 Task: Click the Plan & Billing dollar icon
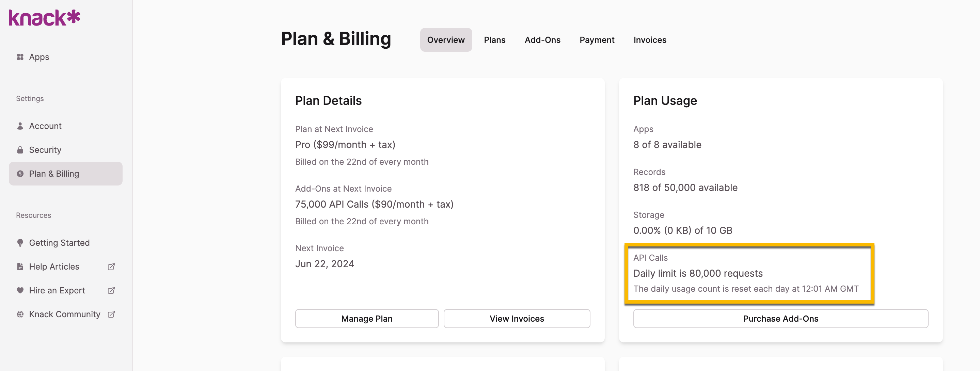(20, 174)
